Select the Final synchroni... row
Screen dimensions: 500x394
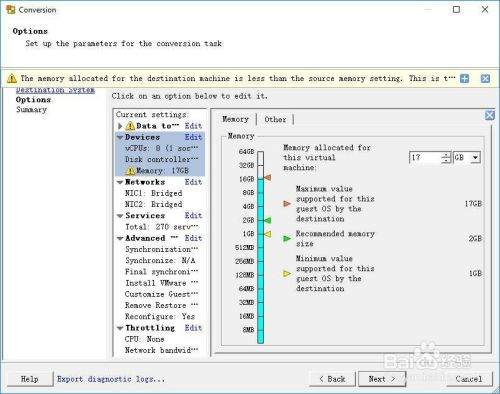(160, 272)
